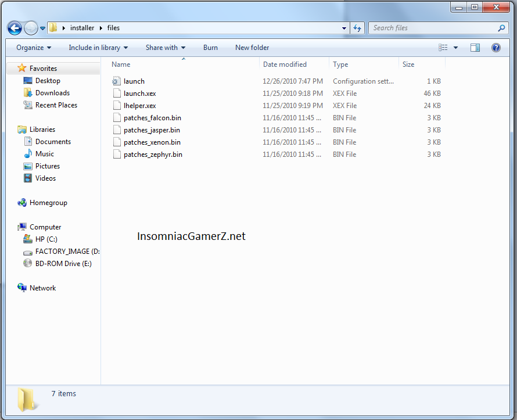
Task: Change your view icon in toolbar
Action: (x=443, y=48)
